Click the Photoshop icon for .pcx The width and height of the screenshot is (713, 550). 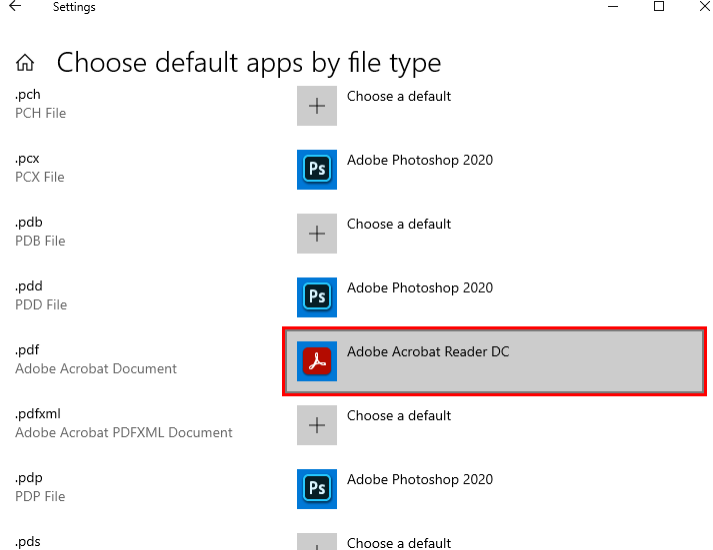[x=317, y=170]
